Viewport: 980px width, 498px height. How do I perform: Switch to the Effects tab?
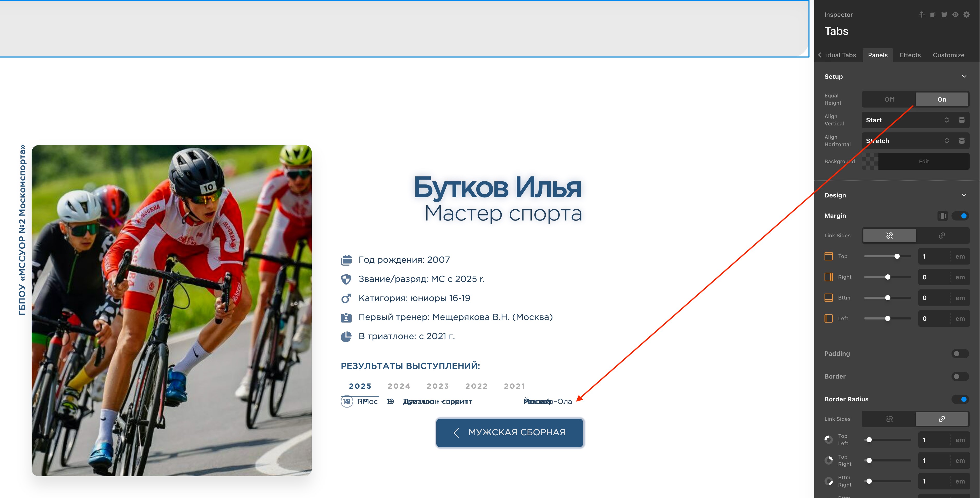tap(910, 55)
